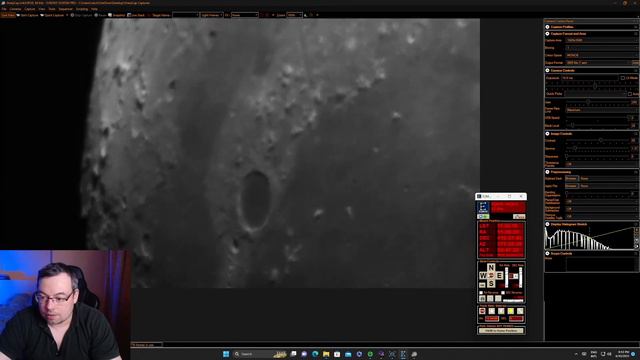Open the File menu

[x=4, y=9]
